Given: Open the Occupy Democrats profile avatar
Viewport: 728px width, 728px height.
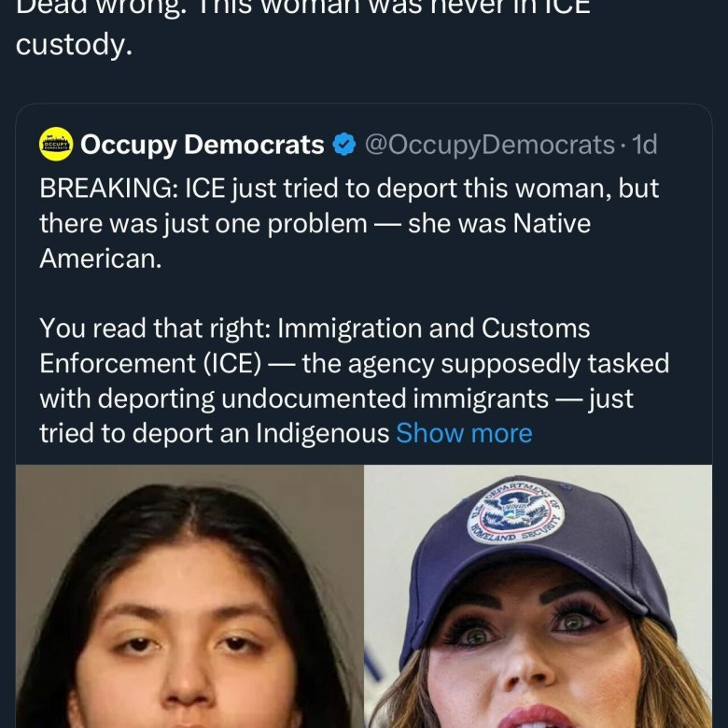Looking at the screenshot, I should 56,144.
